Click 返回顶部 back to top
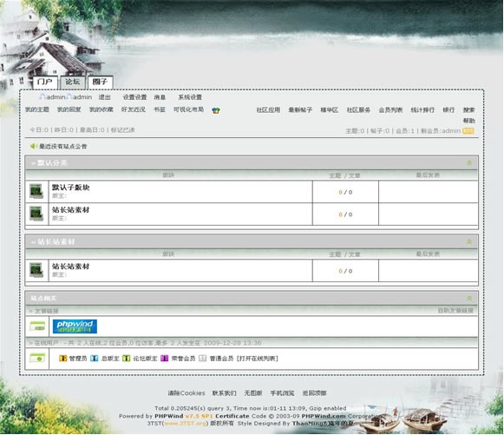The image size is (504, 435). tap(314, 393)
